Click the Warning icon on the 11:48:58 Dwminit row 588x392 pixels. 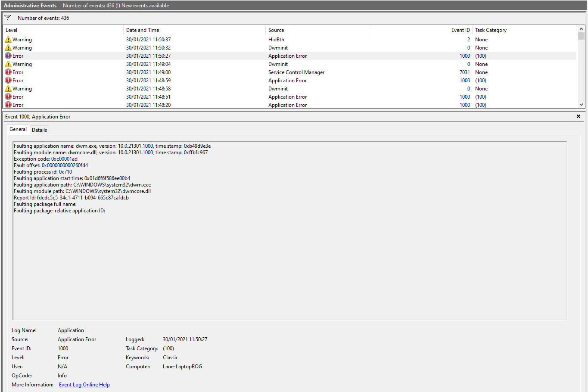coord(8,88)
